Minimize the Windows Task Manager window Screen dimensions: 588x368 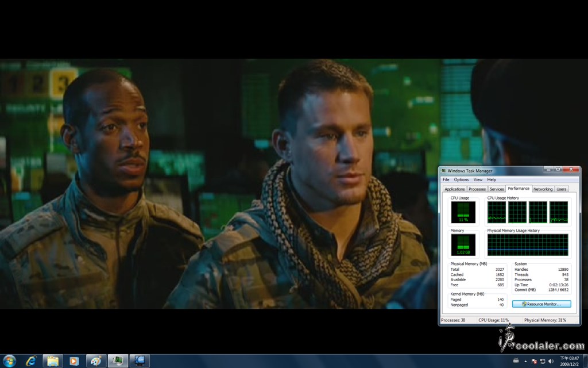tap(548, 170)
